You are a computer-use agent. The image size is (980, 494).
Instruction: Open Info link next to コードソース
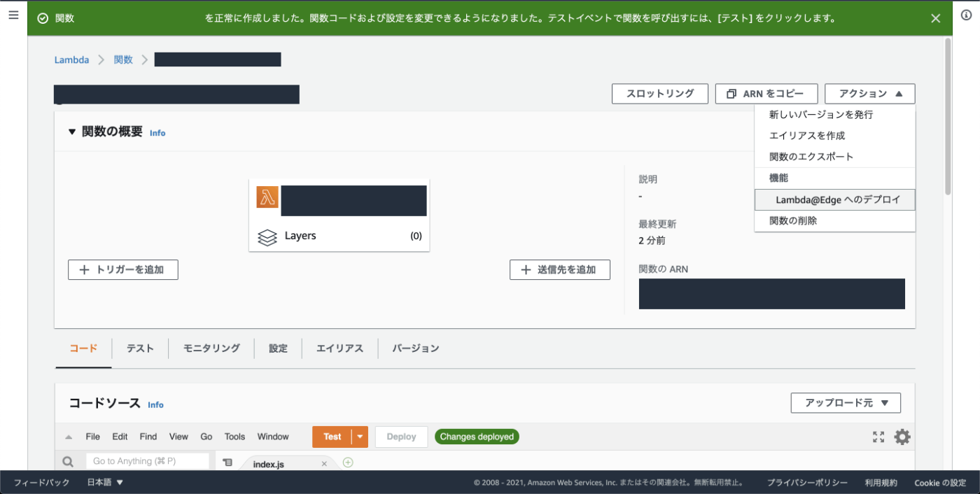coord(155,404)
